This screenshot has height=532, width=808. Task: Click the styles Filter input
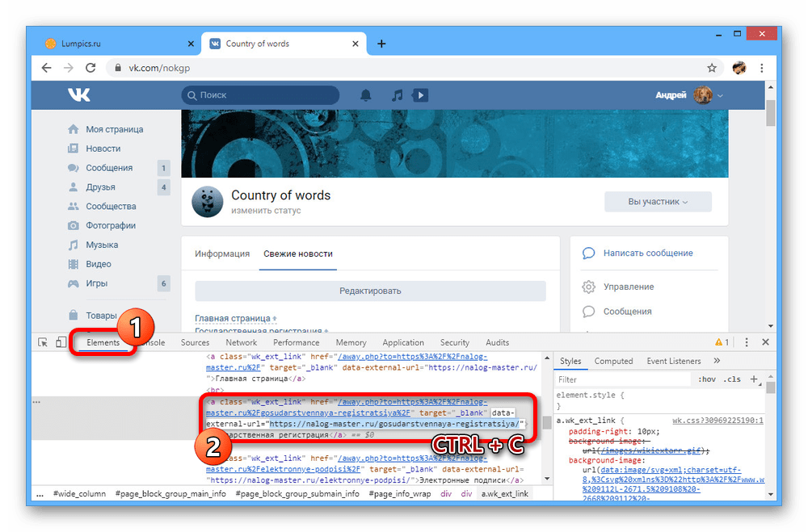tap(622, 379)
